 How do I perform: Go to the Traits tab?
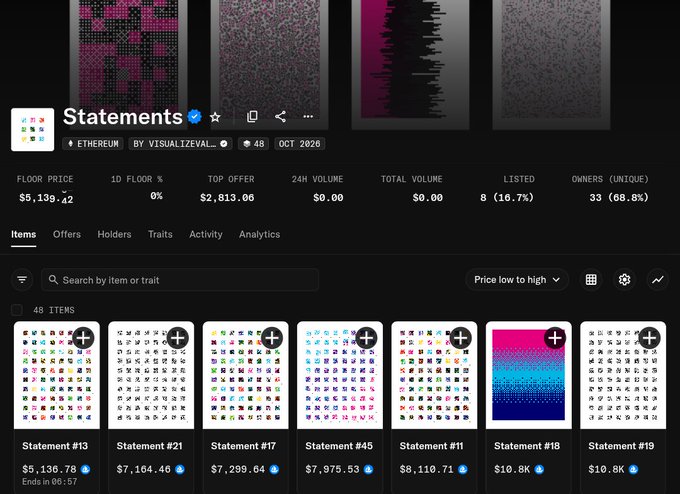pyautogui.click(x=160, y=234)
